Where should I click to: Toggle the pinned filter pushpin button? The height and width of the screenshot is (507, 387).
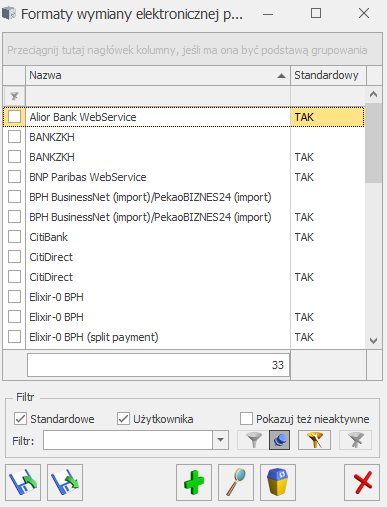point(279,440)
